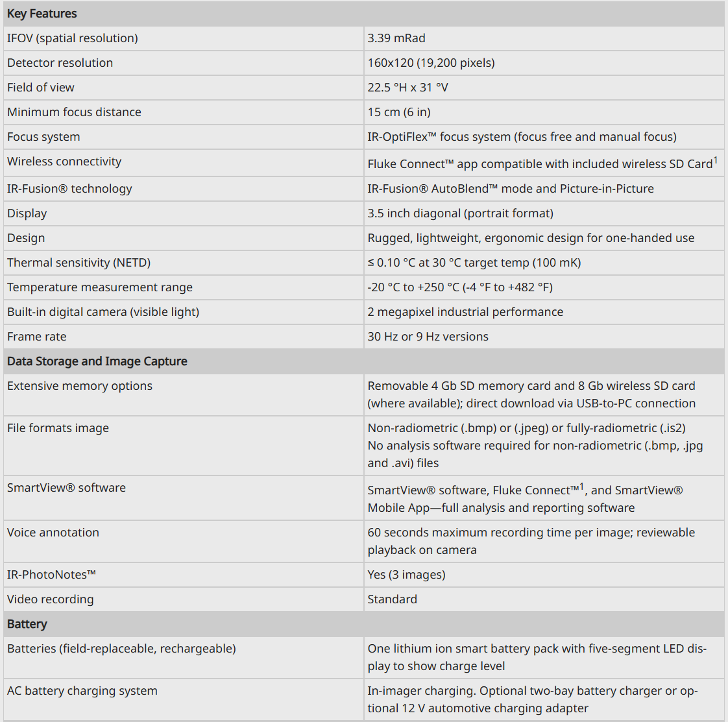Click the Thermal sensitivity (NETD) label

tap(79, 263)
